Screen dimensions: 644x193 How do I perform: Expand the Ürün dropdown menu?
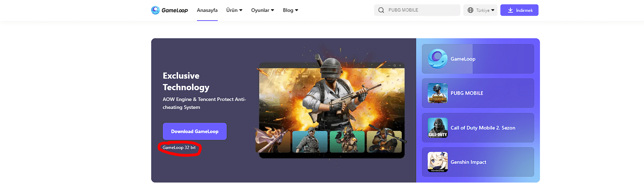click(234, 10)
